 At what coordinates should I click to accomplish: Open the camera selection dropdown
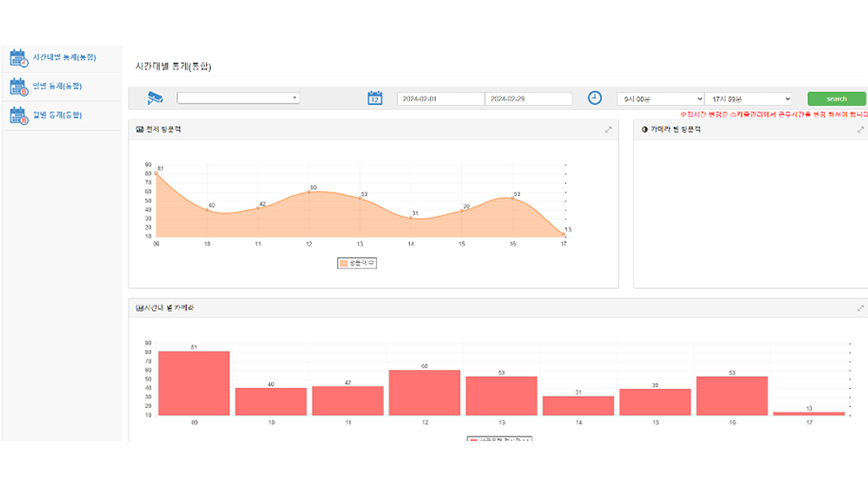(238, 98)
